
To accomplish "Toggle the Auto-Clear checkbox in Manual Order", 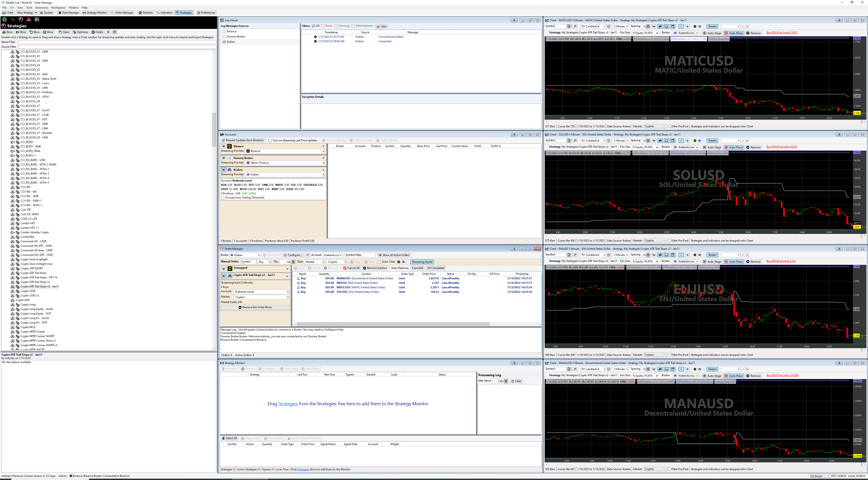I will click(x=379, y=262).
